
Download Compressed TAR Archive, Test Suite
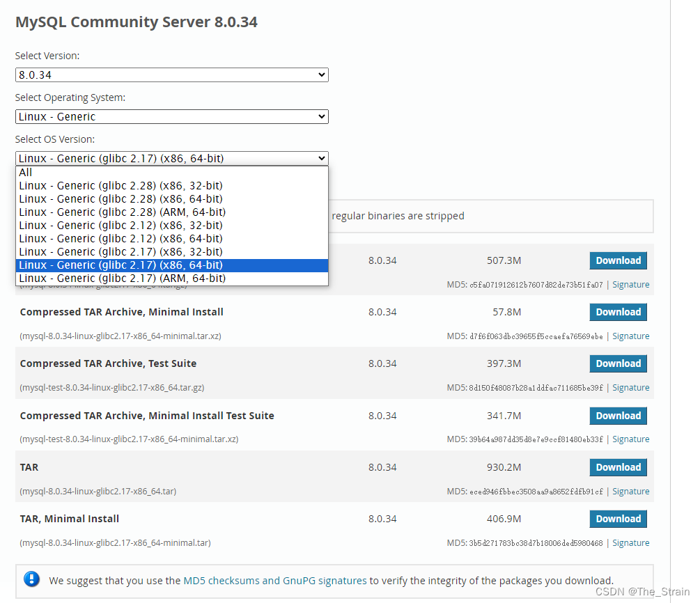[x=619, y=363]
